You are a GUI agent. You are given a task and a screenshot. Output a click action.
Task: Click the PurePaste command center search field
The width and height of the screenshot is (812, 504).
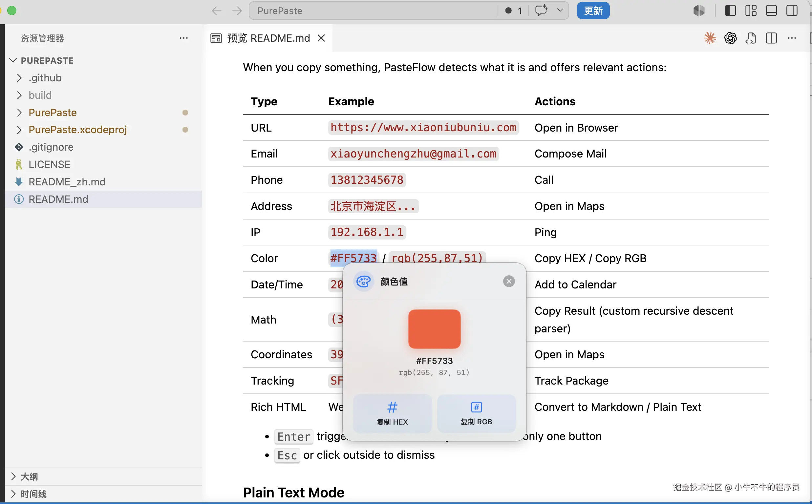click(373, 11)
